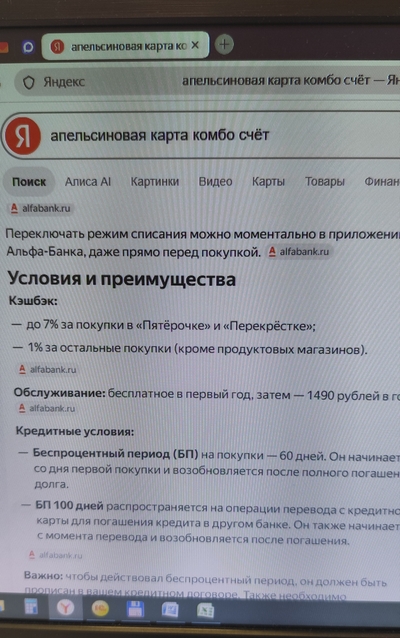The height and width of the screenshot is (638, 400).
Task: Open Yandex Browser icon in taskbar
Action: (x=65, y=609)
